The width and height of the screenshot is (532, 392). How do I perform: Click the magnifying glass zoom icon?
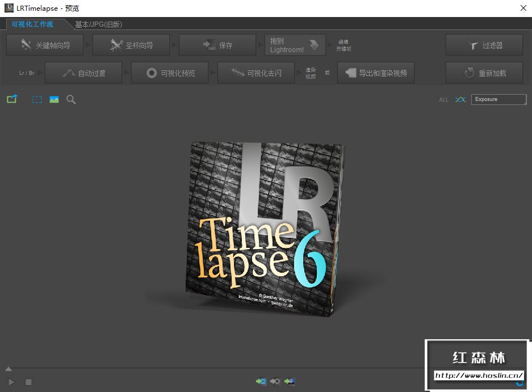tap(71, 99)
